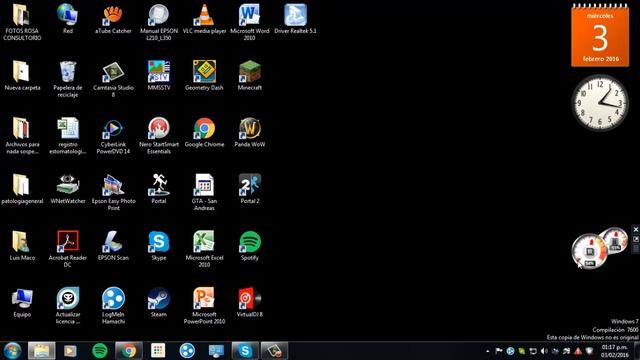Select CyberLink PowerDVD 14 shortcut

tap(113, 136)
